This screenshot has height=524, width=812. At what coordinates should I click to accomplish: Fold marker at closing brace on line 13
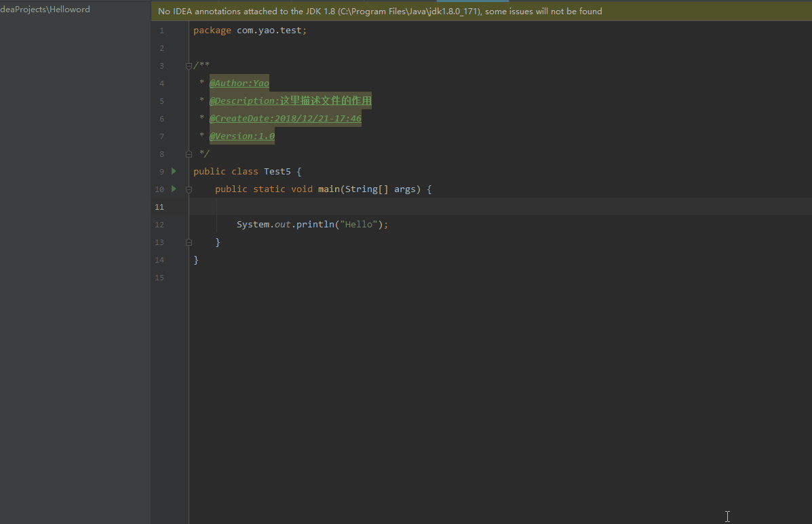click(x=189, y=242)
